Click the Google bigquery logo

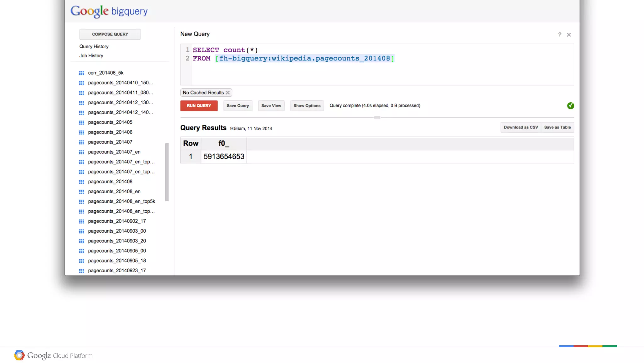(109, 11)
